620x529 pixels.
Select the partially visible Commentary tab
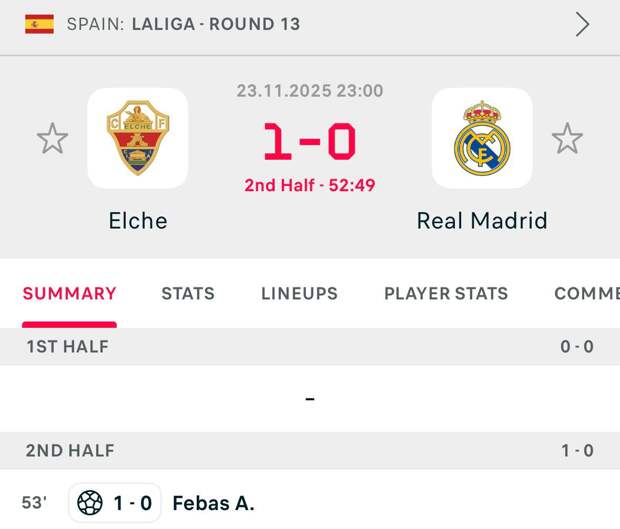pyautogui.click(x=586, y=293)
